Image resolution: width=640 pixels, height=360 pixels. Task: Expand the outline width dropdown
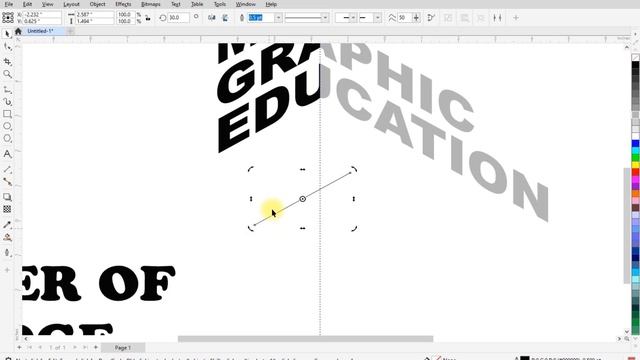278,18
